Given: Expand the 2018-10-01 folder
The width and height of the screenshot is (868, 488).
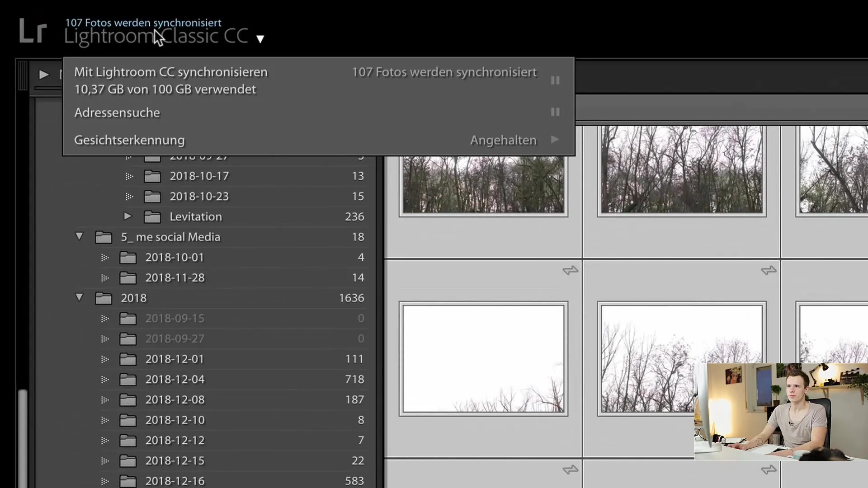Looking at the screenshot, I should click(x=104, y=258).
